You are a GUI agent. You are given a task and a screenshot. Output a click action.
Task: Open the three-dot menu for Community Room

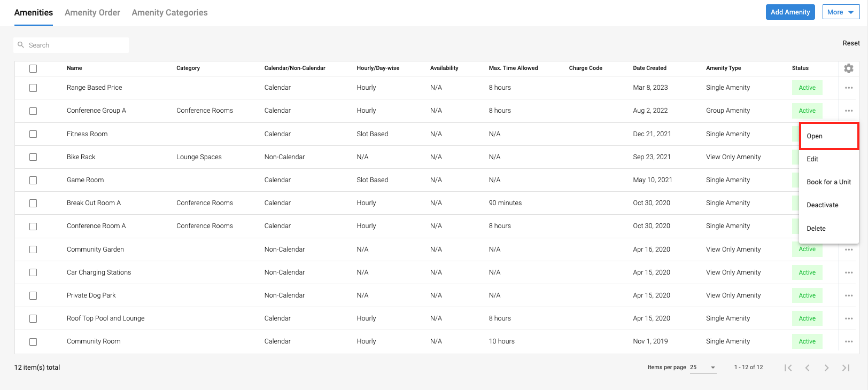click(849, 341)
